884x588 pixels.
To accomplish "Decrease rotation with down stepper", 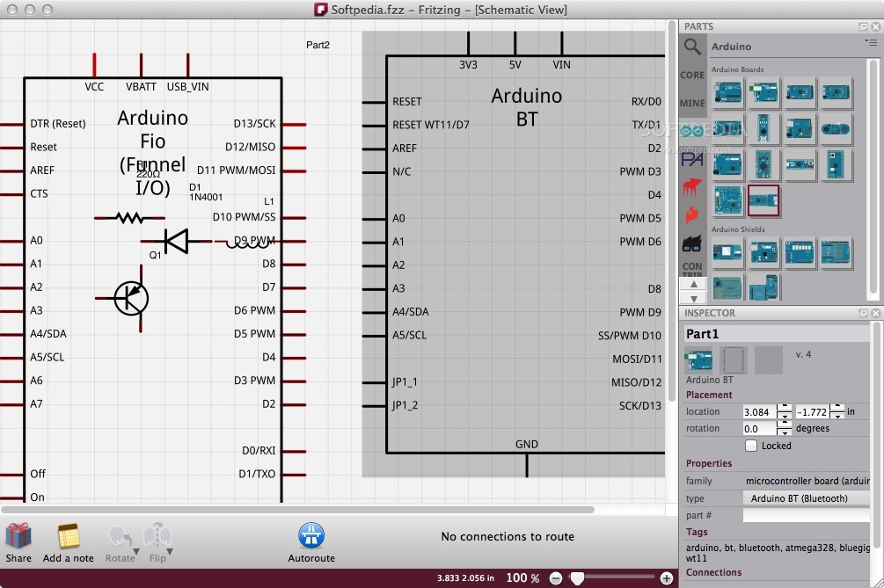I will pyautogui.click(x=784, y=432).
